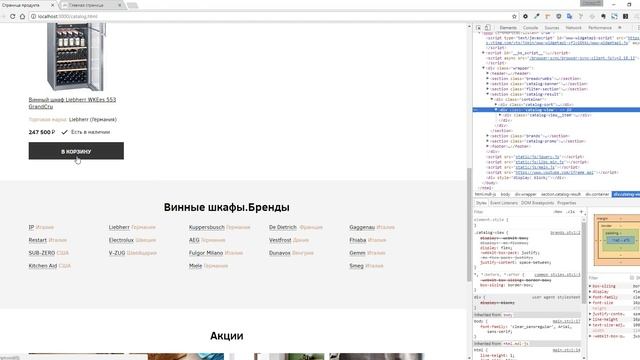Collapse the div class wrapper node
This screenshot has height=360, width=640.
(x=484, y=68)
